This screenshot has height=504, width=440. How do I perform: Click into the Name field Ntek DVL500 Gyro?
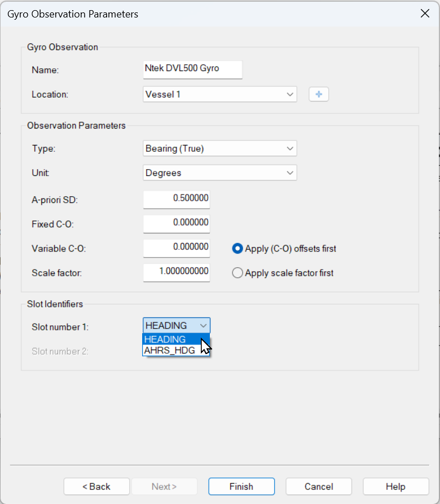click(x=193, y=69)
